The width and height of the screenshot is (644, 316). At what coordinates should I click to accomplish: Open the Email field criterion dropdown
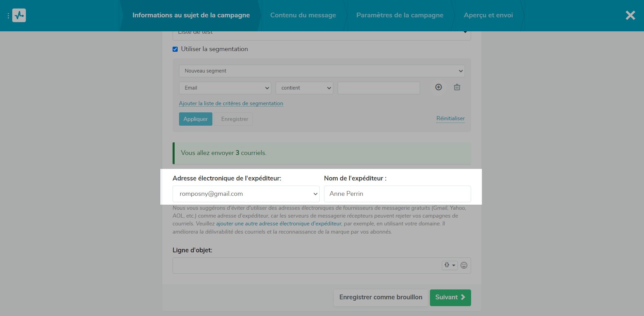[x=225, y=88]
